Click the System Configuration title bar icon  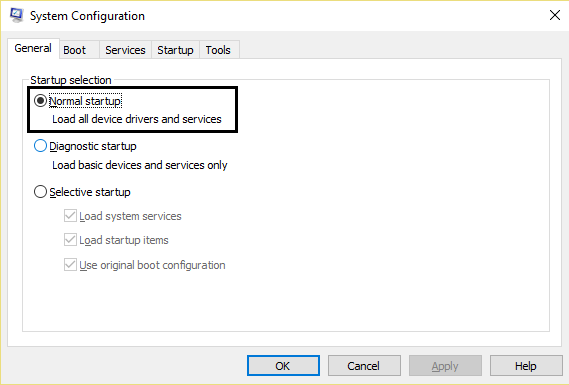[x=17, y=15]
